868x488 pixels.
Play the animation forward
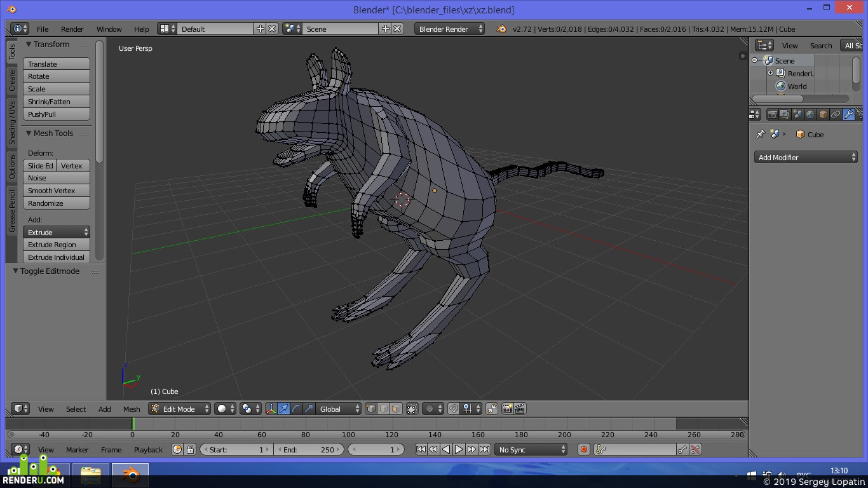click(459, 450)
